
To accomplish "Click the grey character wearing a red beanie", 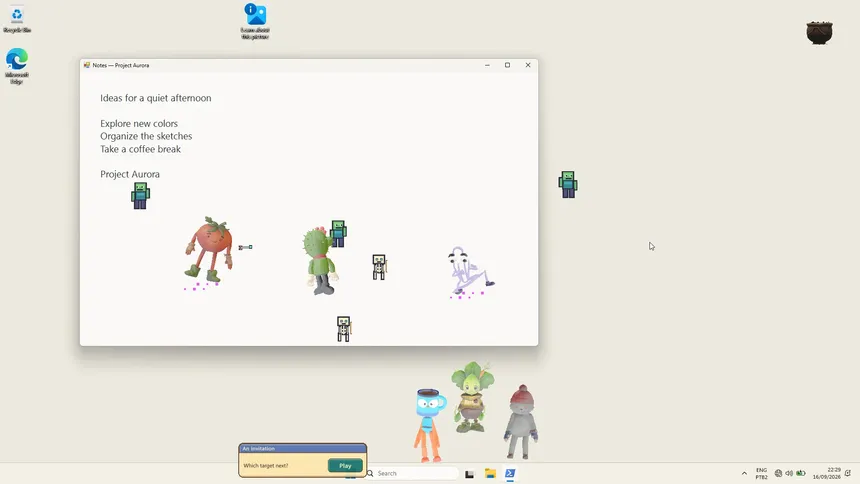I will 521,422.
